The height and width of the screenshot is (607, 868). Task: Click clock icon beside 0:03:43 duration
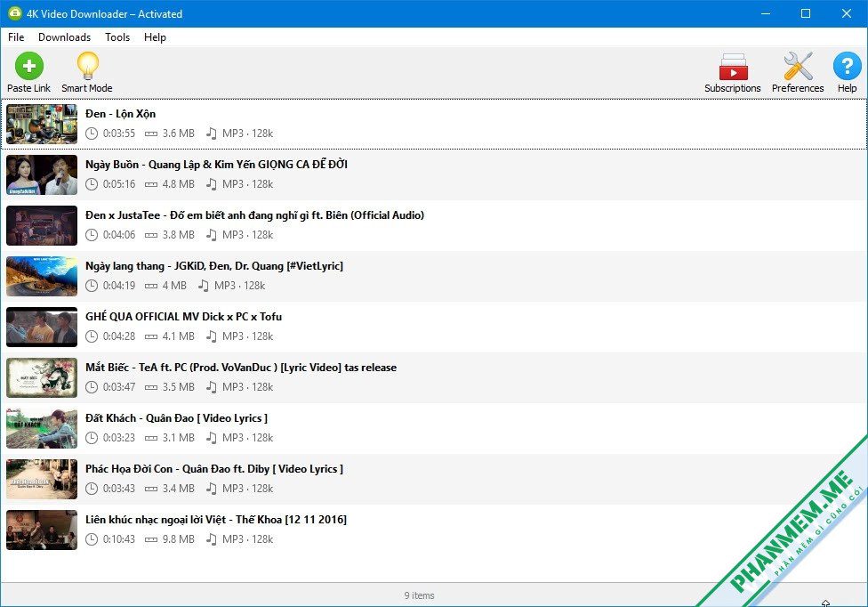pyautogui.click(x=92, y=489)
